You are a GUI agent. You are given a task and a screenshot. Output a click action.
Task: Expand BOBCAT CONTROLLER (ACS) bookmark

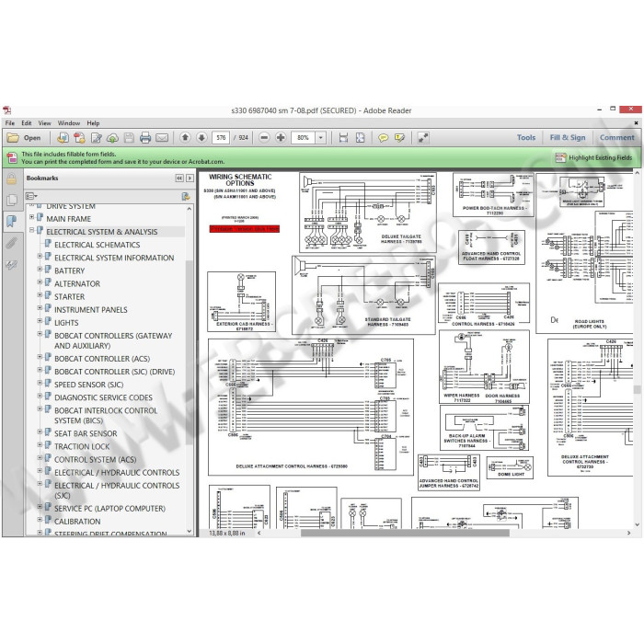(40, 357)
